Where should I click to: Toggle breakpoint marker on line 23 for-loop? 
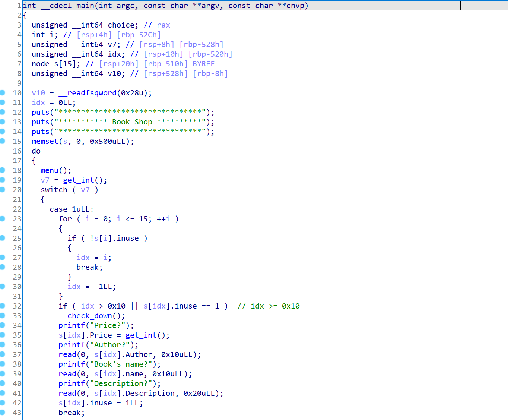point(3,218)
